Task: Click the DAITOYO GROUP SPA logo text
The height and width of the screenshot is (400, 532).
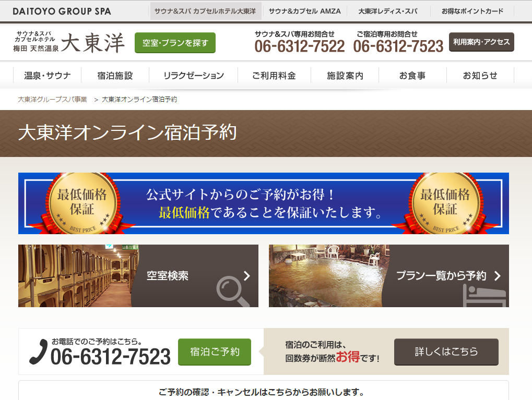Action: coord(62,11)
